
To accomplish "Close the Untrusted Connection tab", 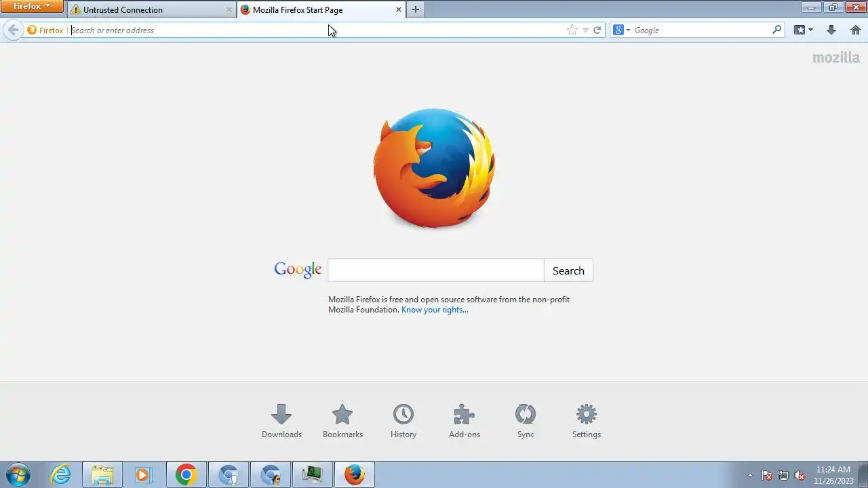I will click(x=229, y=9).
